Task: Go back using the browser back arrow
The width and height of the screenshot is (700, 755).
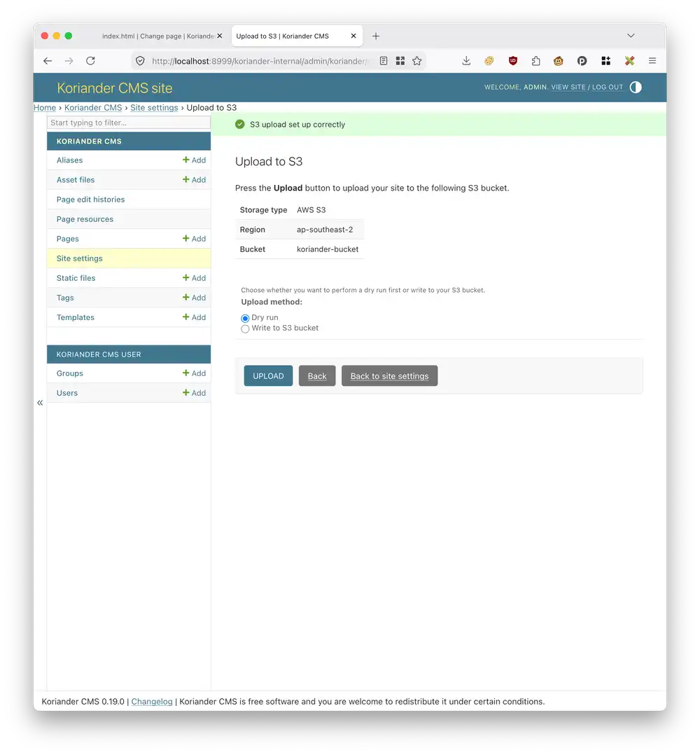Action: tap(47, 61)
